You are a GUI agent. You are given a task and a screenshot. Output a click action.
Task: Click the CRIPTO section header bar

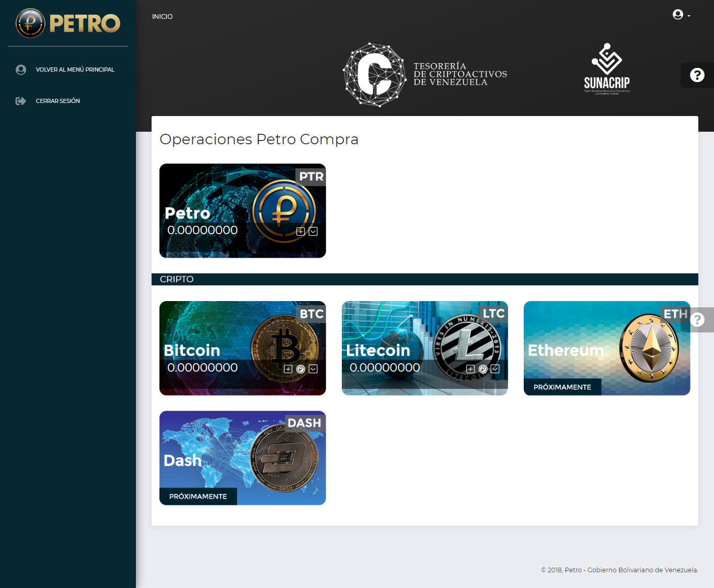point(425,279)
